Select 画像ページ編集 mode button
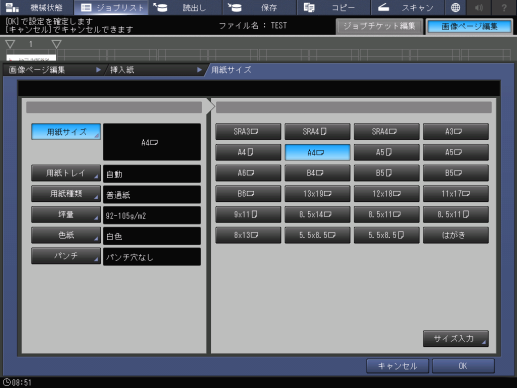Image resolution: width=517 pixels, height=388 pixels. tap(469, 26)
